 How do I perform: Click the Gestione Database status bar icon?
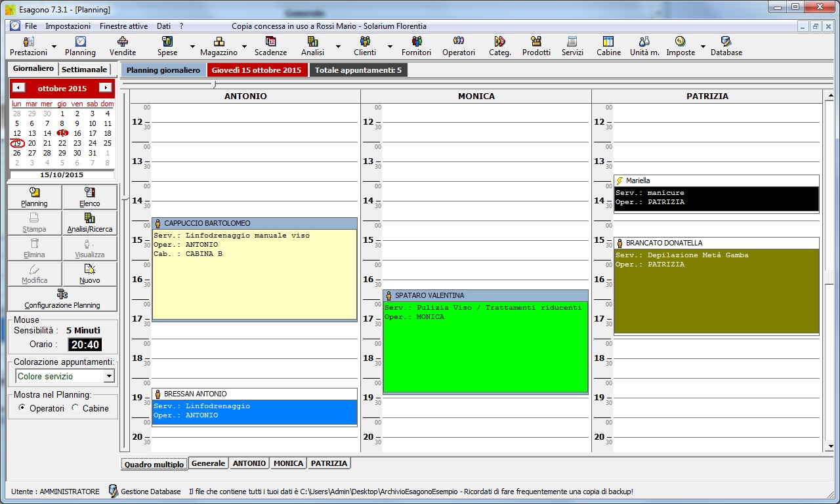tap(114, 491)
